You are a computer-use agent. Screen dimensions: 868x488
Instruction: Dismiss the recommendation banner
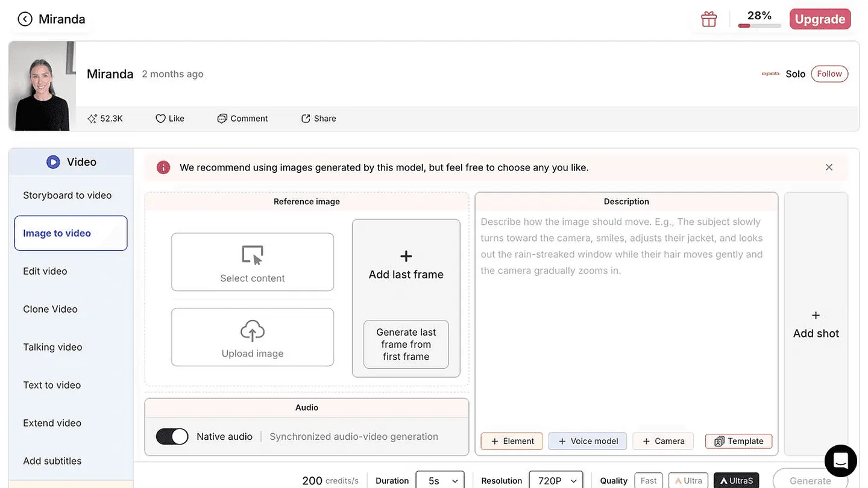point(829,167)
